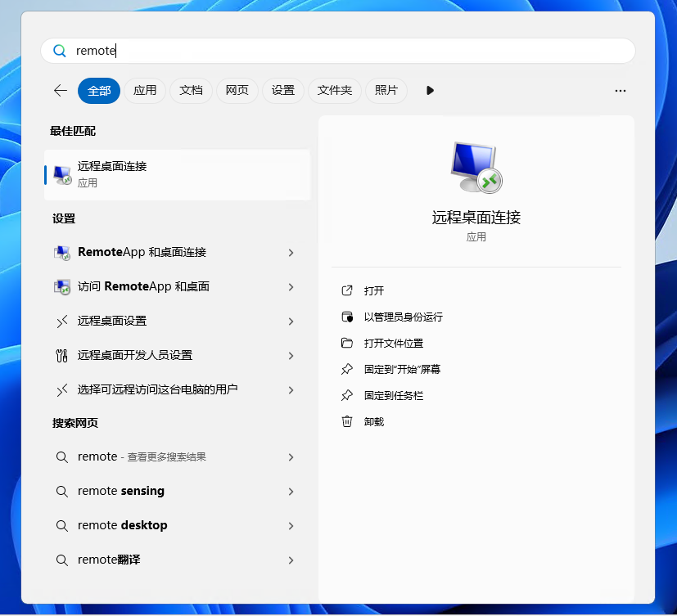Click the trash icon for 卸载
Viewport: 677px width, 616px height.
pos(347,421)
